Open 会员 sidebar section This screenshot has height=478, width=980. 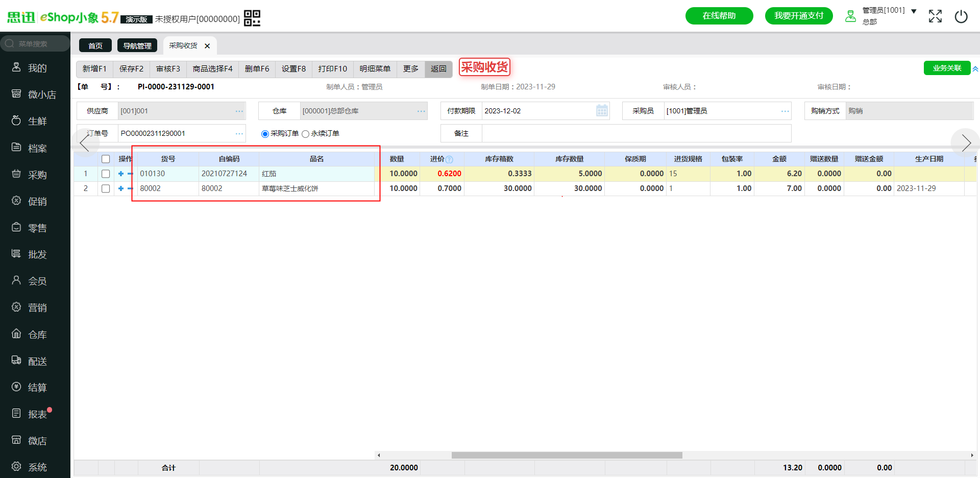[x=35, y=281]
